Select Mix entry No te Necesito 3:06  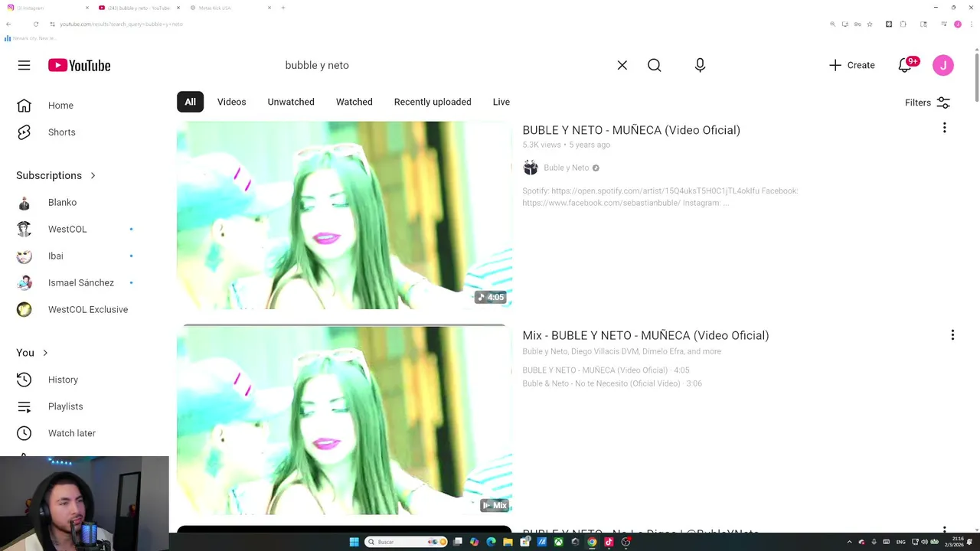click(x=612, y=383)
